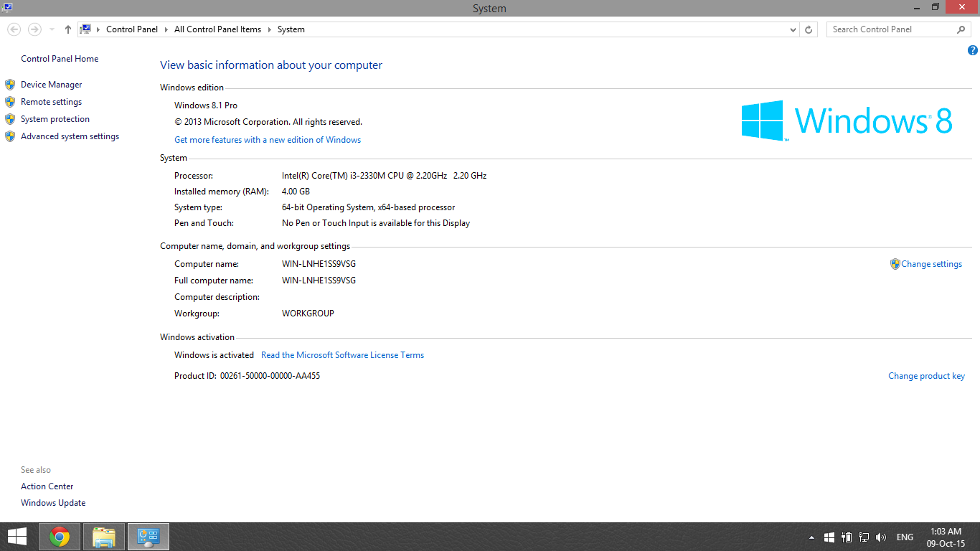Select All Control Panel Items breadcrumb
The height and width of the screenshot is (551, 980).
217,29
